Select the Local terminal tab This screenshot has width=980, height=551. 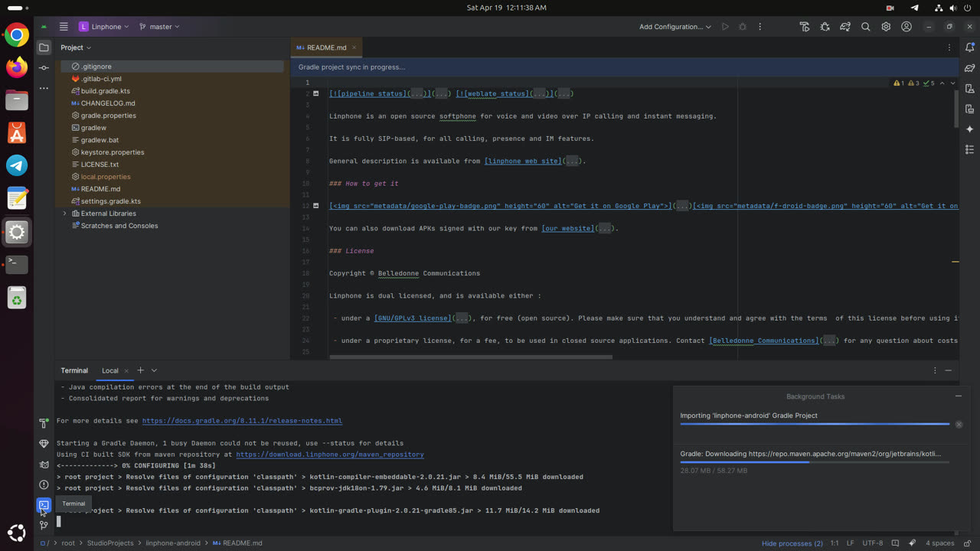click(x=110, y=370)
